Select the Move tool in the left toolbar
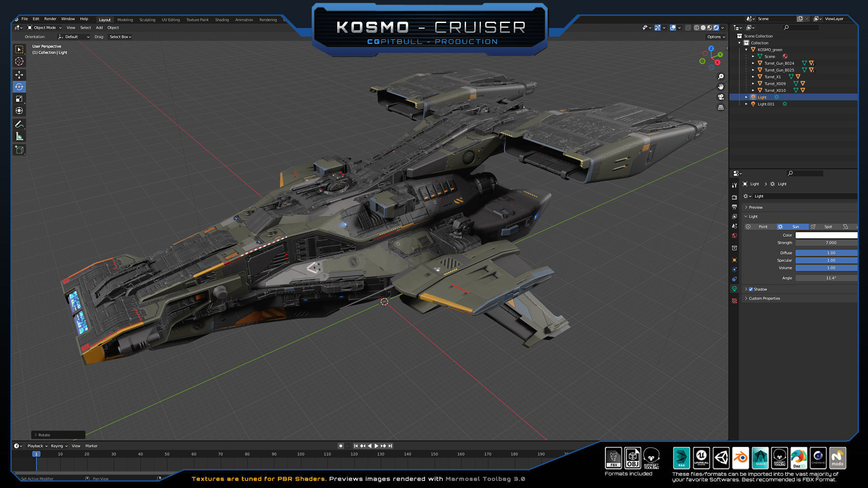This screenshot has height=488, width=868. tap(19, 75)
